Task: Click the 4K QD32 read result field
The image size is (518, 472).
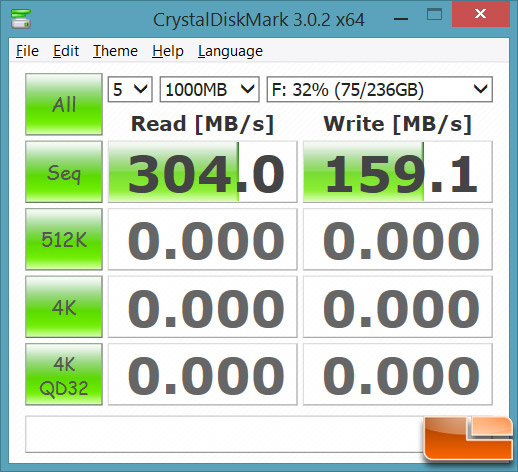Action: click(x=203, y=374)
